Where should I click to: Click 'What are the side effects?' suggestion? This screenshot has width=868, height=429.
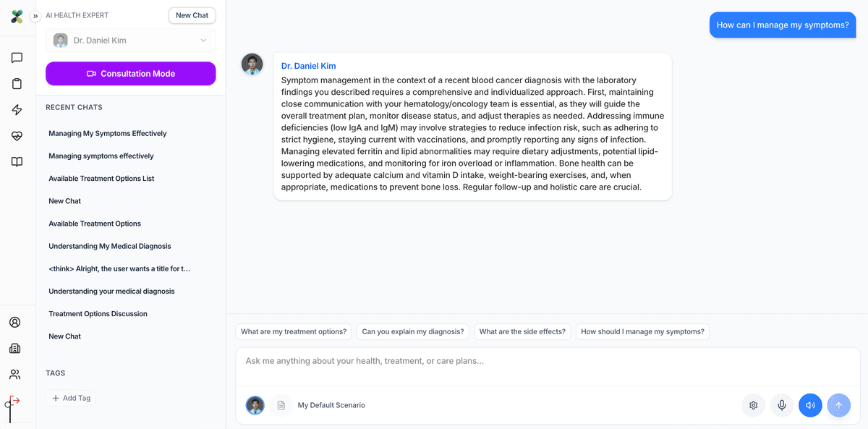pyautogui.click(x=522, y=332)
